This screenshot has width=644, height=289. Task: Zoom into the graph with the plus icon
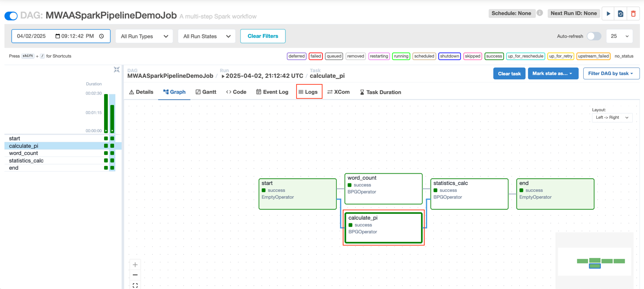click(135, 265)
